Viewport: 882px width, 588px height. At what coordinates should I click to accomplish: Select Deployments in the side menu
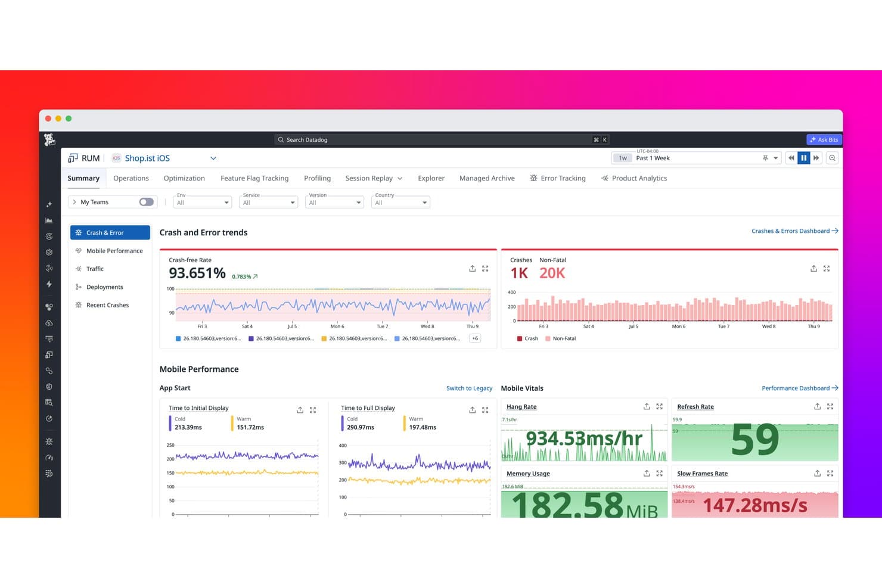point(110,287)
